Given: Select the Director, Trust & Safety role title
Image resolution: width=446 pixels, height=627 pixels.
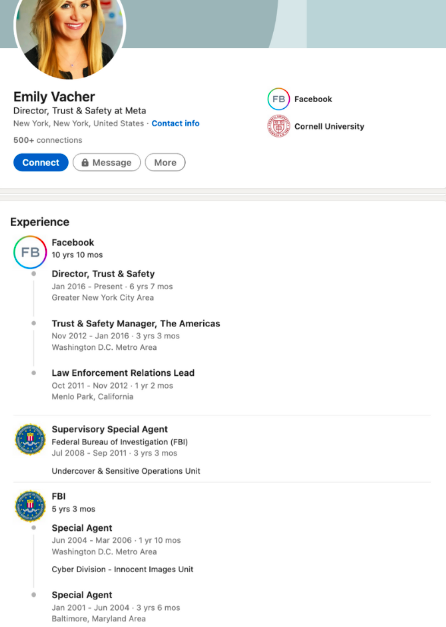Looking at the screenshot, I should (x=103, y=274).
